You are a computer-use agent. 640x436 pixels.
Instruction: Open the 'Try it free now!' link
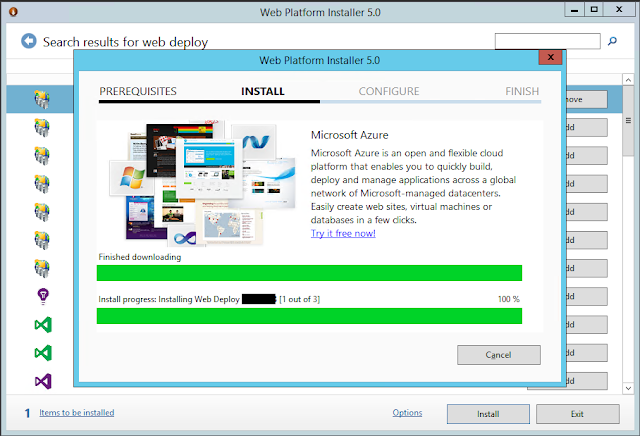pyautogui.click(x=343, y=234)
